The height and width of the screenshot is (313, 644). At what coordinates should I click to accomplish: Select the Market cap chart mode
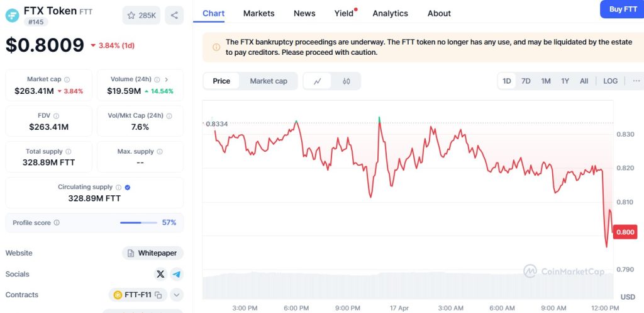coord(269,81)
